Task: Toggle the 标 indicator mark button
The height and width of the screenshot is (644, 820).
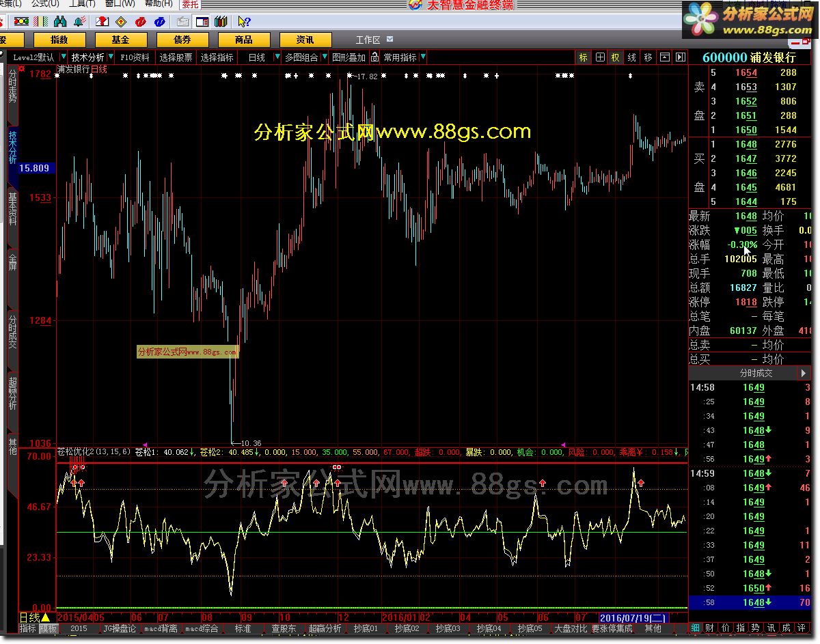Action: pyautogui.click(x=584, y=57)
